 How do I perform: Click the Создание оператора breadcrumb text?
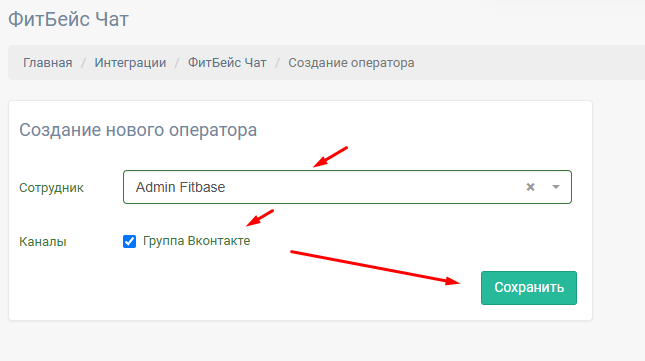(x=351, y=63)
